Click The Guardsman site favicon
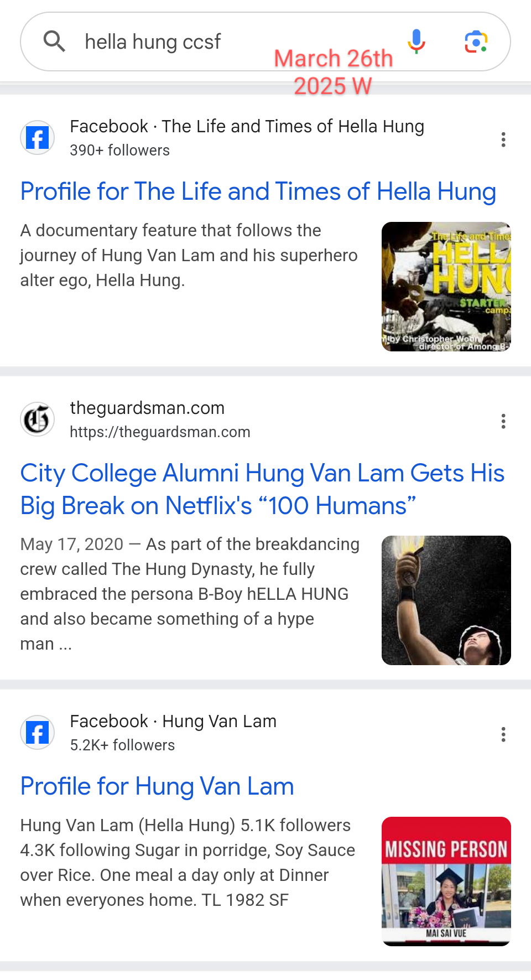The image size is (531, 980). click(38, 419)
